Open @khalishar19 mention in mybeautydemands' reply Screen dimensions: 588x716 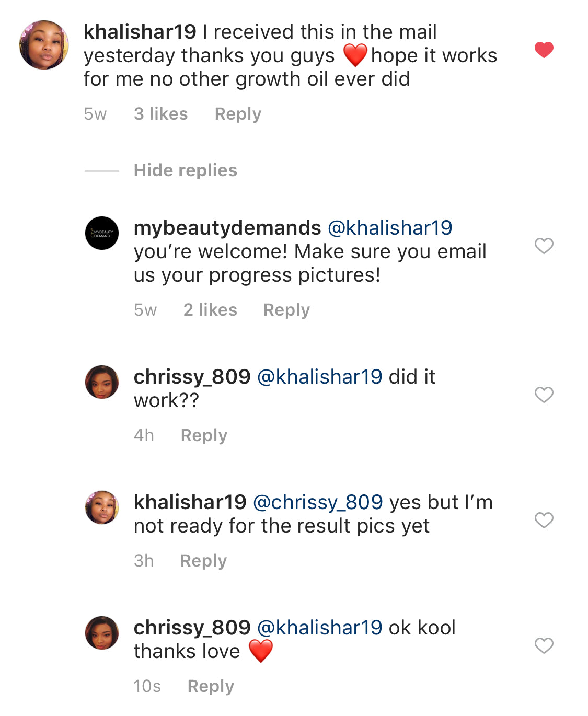coord(390,228)
